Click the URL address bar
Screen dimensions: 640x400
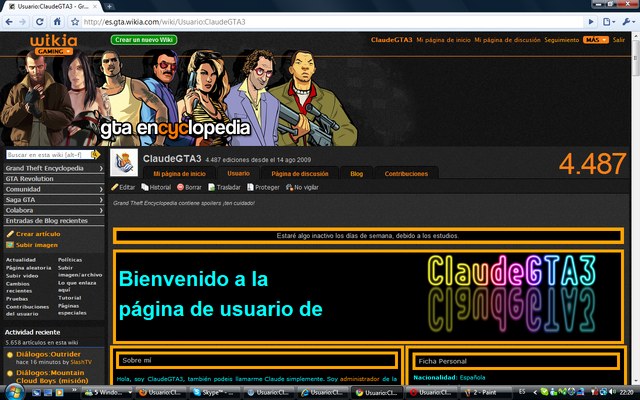tap(331, 22)
